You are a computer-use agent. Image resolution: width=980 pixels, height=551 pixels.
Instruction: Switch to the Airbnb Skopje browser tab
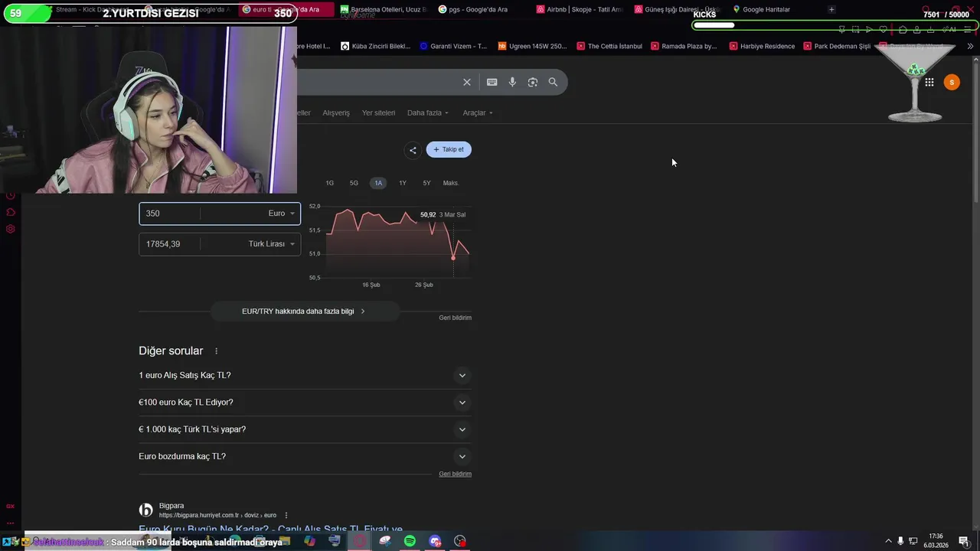pos(579,9)
